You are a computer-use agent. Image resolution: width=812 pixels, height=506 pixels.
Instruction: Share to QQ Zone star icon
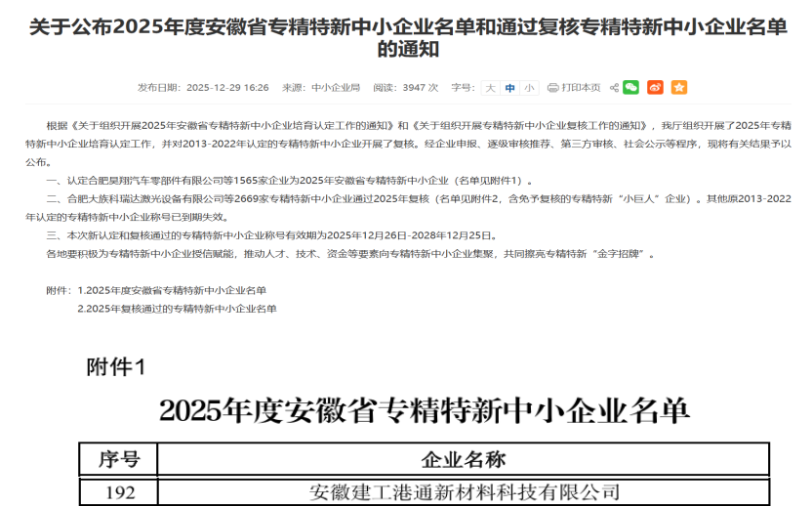[678, 87]
